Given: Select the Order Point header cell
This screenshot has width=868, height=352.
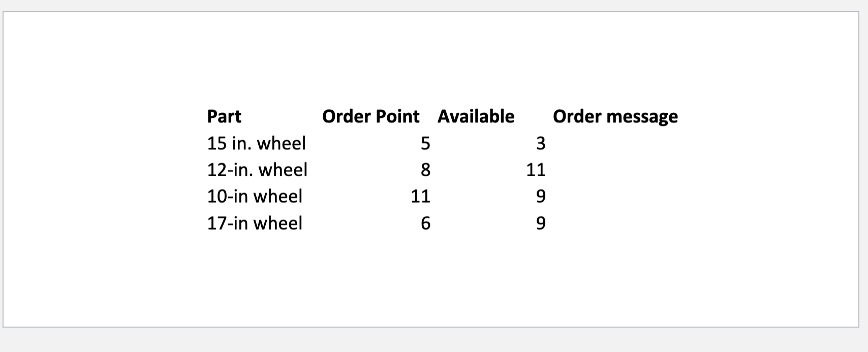Looking at the screenshot, I should [371, 117].
